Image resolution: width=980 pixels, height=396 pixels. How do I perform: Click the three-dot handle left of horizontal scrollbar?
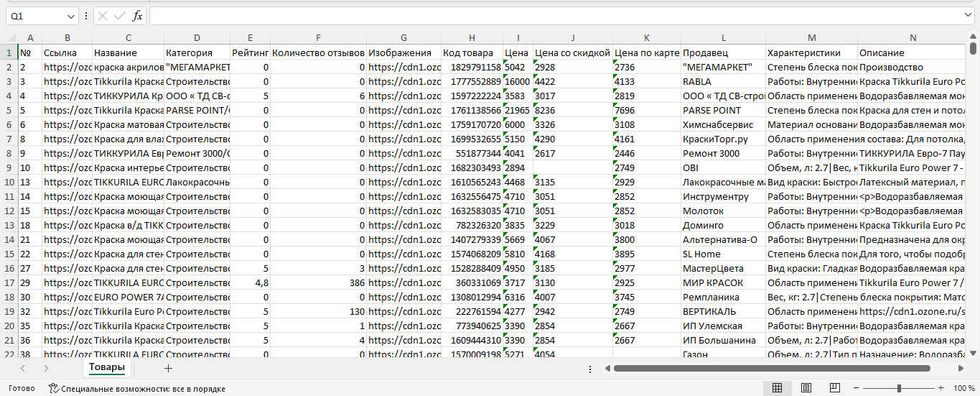(589, 369)
